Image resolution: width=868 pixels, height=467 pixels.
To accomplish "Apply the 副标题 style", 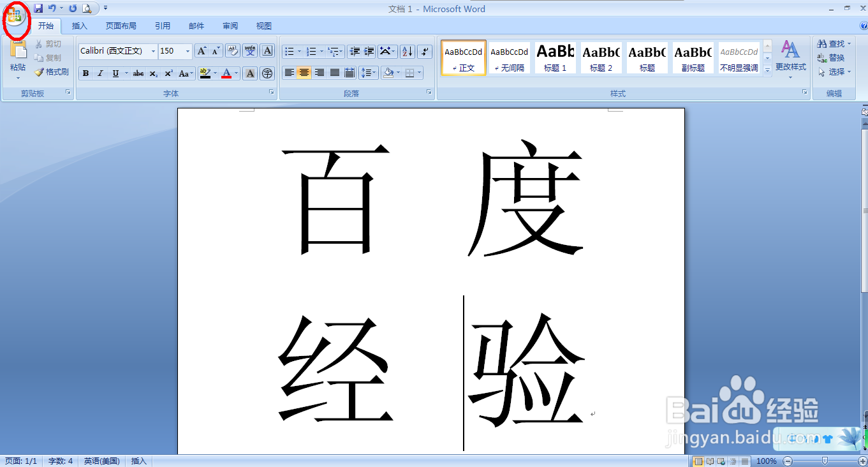I will (693, 58).
